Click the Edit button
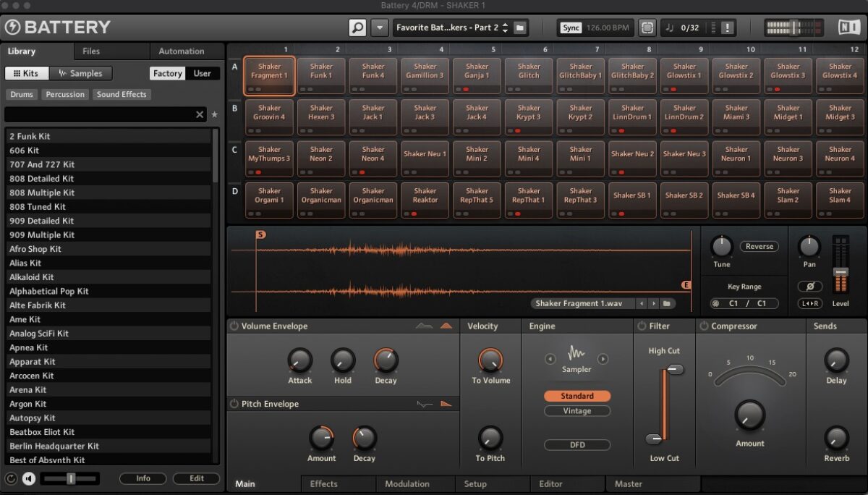The width and height of the screenshot is (868, 495). 197,478
